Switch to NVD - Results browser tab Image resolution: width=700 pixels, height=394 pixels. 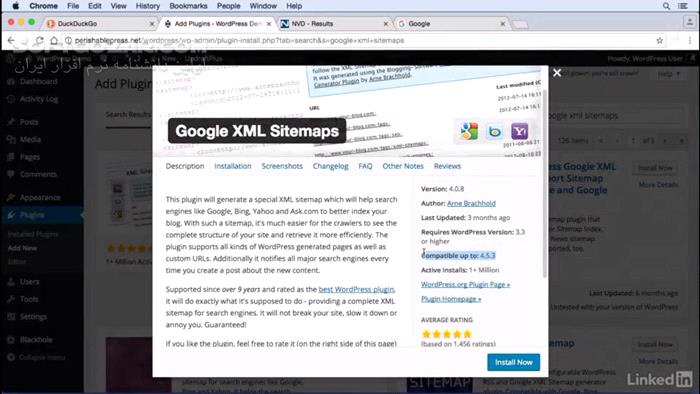click(333, 24)
